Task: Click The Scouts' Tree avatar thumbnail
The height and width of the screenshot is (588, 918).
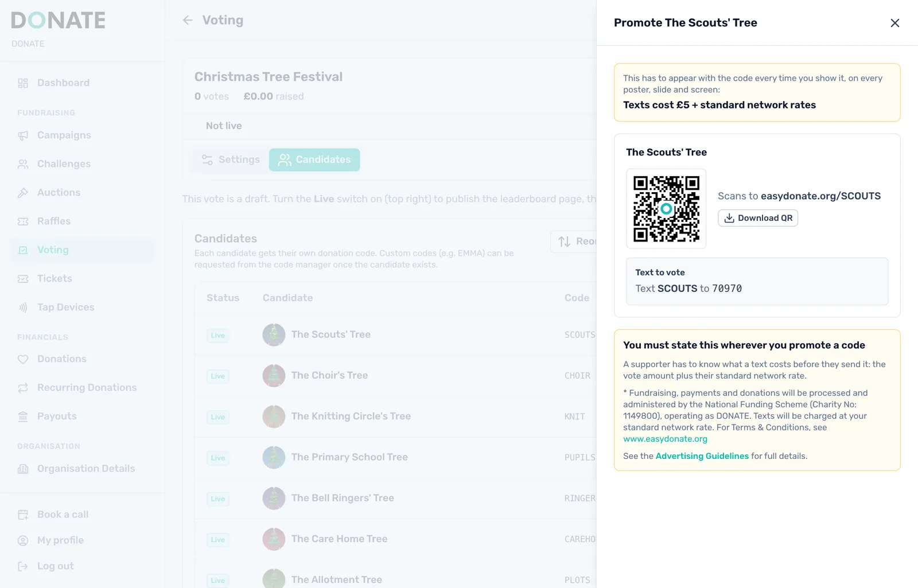Action: [274, 334]
